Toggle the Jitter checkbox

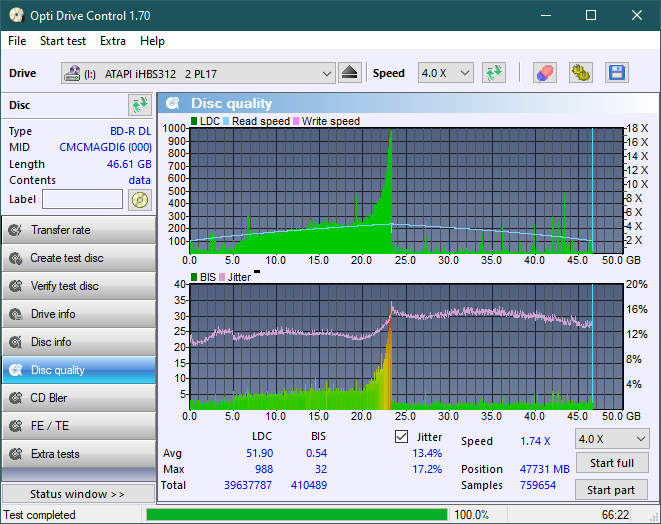402,437
